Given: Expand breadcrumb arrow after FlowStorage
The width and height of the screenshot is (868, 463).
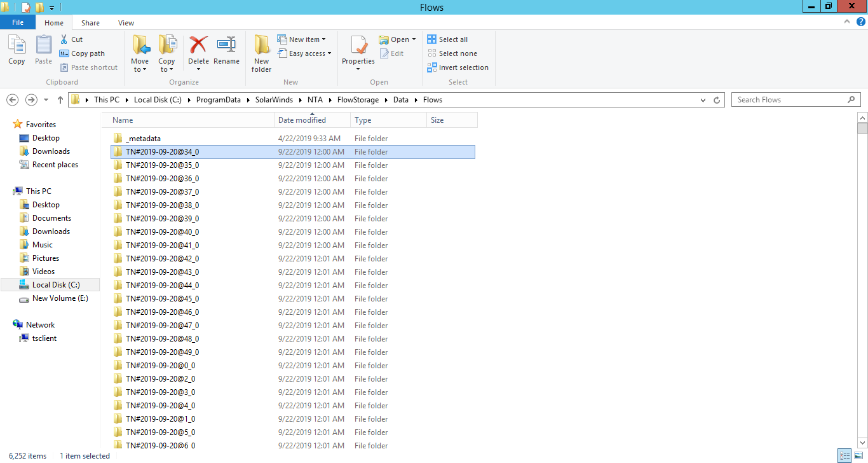Looking at the screenshot, I should pos(386,100).
